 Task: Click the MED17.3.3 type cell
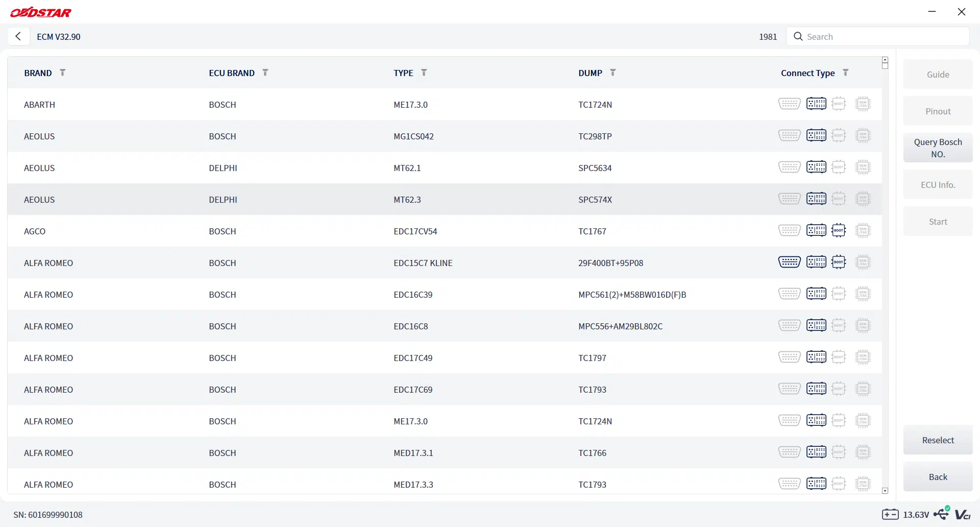(x=413, y=484)
